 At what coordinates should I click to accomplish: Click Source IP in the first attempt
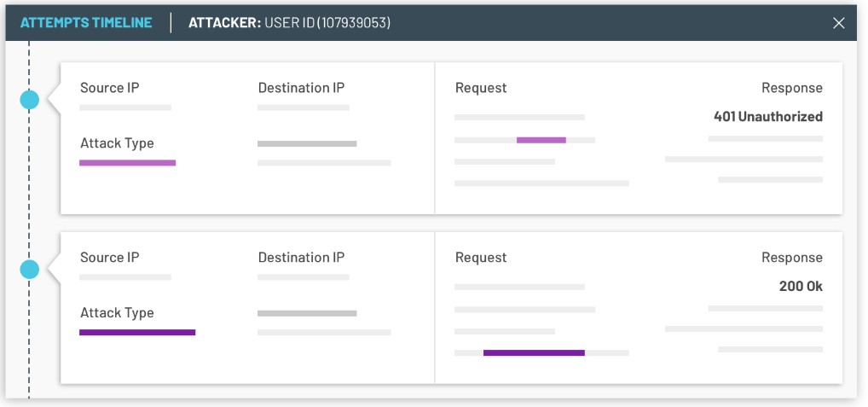(x=109, y=88)
